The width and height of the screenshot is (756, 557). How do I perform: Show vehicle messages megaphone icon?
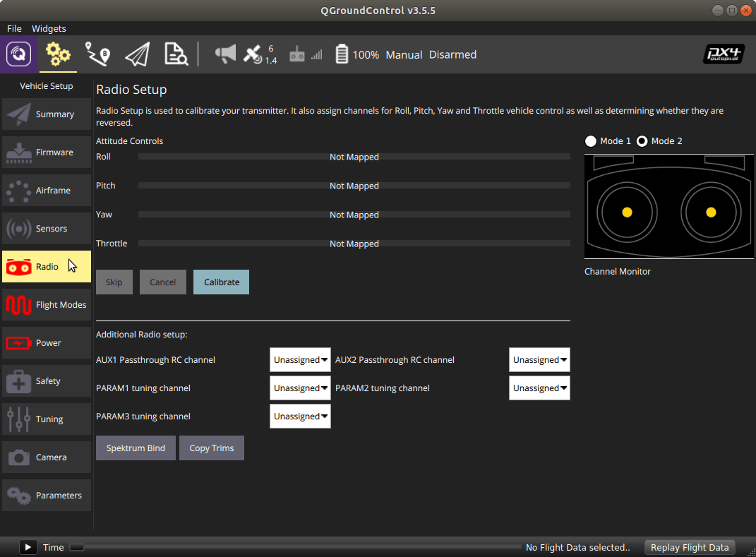[x=225, y=54]
